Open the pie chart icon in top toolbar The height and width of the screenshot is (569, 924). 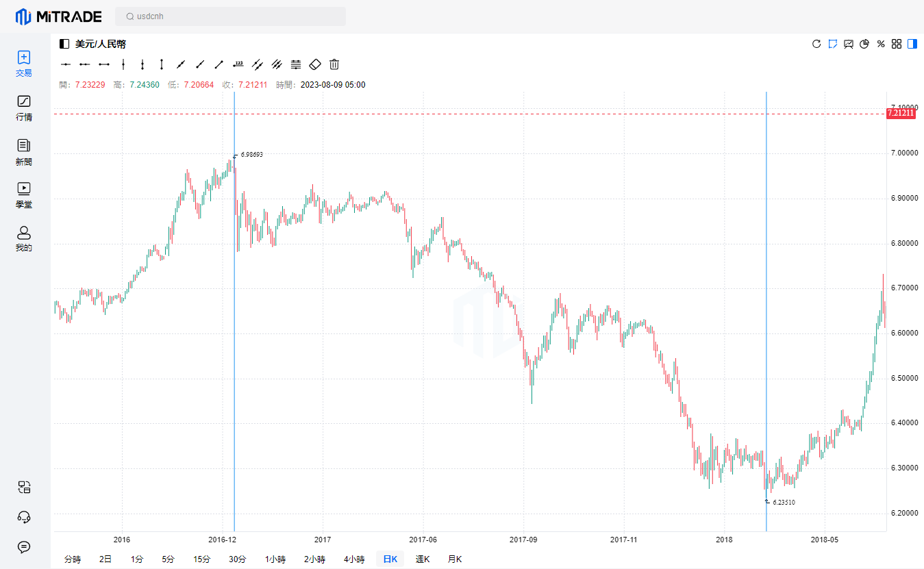[864, 44]
